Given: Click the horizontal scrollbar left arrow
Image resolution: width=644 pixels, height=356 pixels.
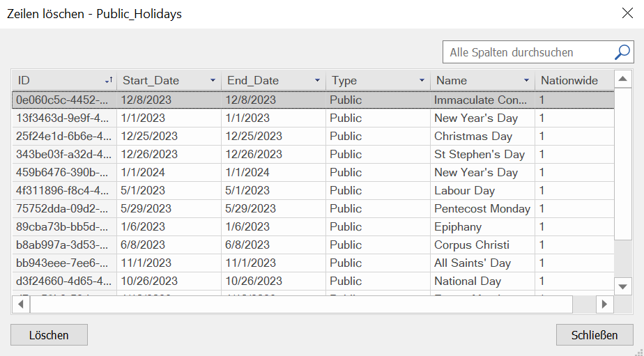Looking at the screenshot, I should pyautogui.click(x=20, y=304).
